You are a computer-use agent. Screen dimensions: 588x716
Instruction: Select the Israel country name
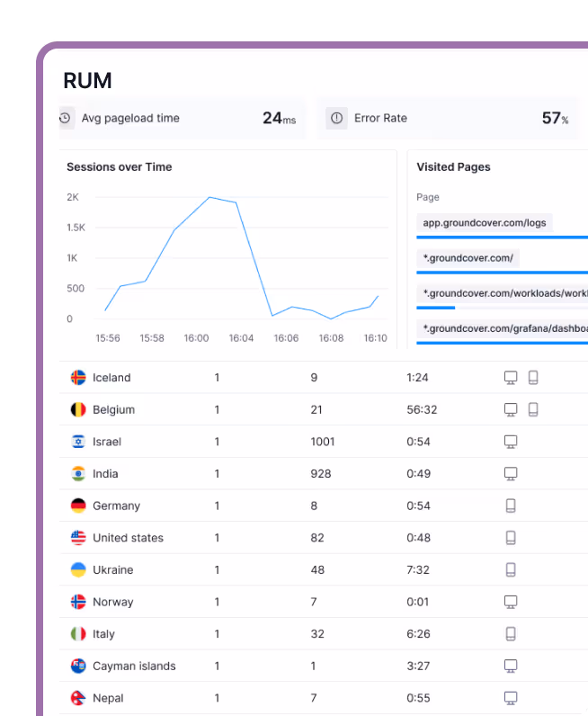pyautogui.click(x=107, y=442)
